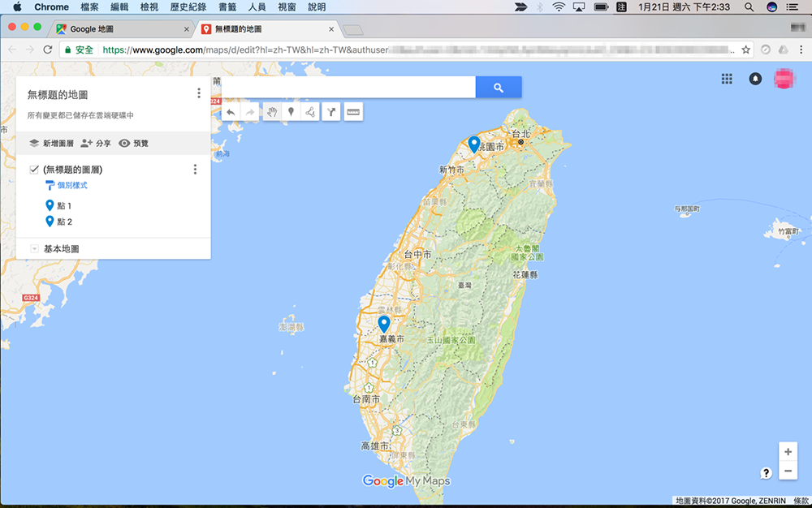Open the Siri icon in menu bar
The height and width of the screenshot is (508, 812).
[771, 7]
